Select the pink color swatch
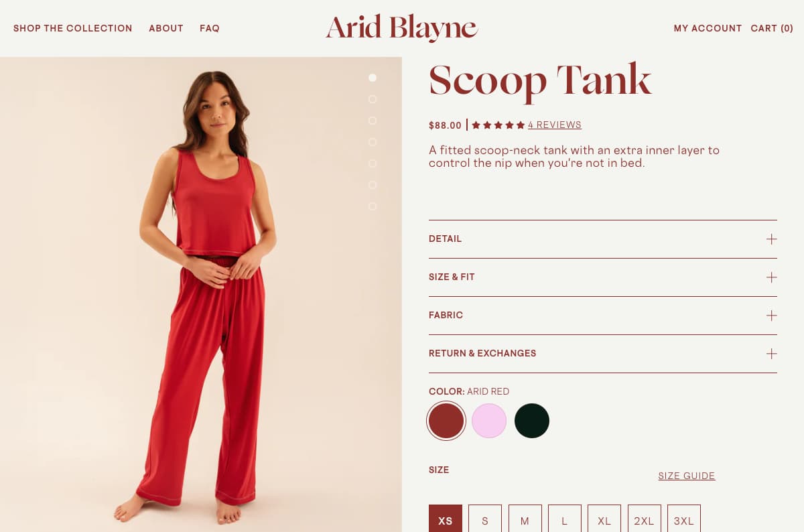 [x=489, y=421]
